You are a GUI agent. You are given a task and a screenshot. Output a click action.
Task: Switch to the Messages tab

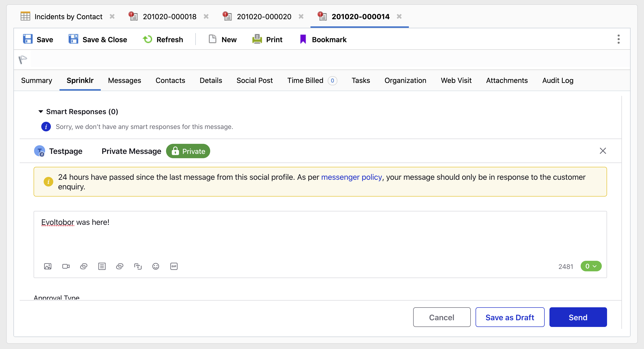124,80
